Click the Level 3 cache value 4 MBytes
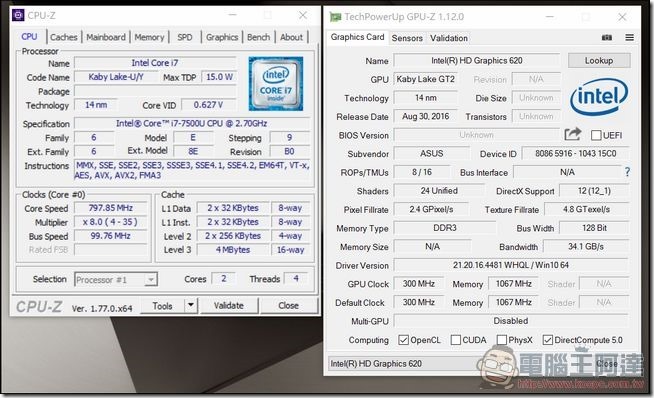The image size is (654, 398). (x=233, y=250)
